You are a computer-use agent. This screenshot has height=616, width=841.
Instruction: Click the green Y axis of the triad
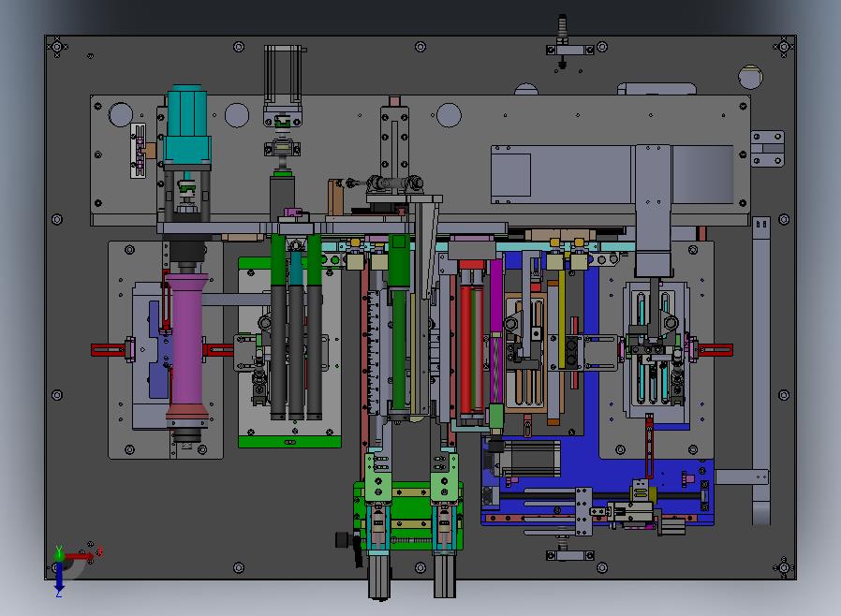tap(59, 552)
